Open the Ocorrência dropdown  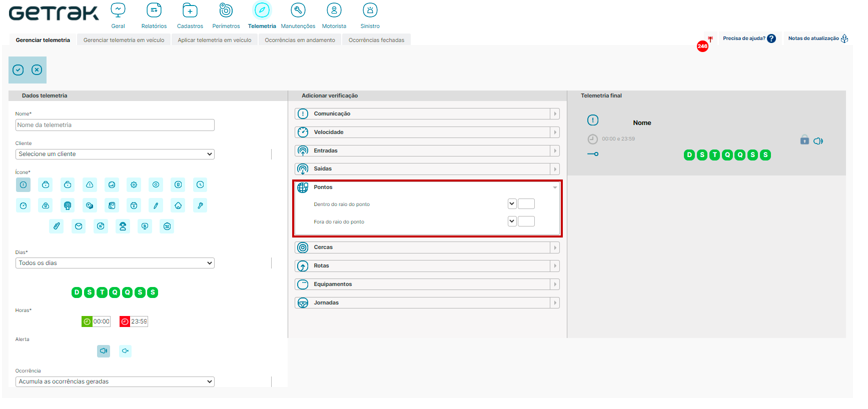point(115,381)
